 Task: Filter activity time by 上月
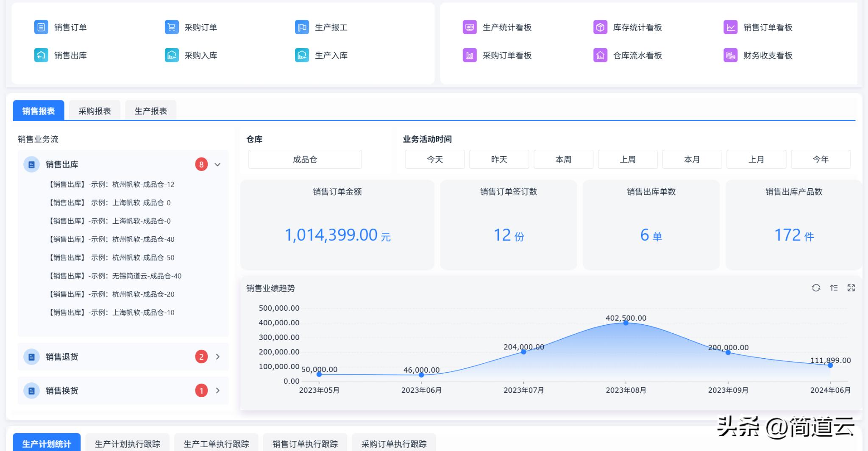click(757, 159)
